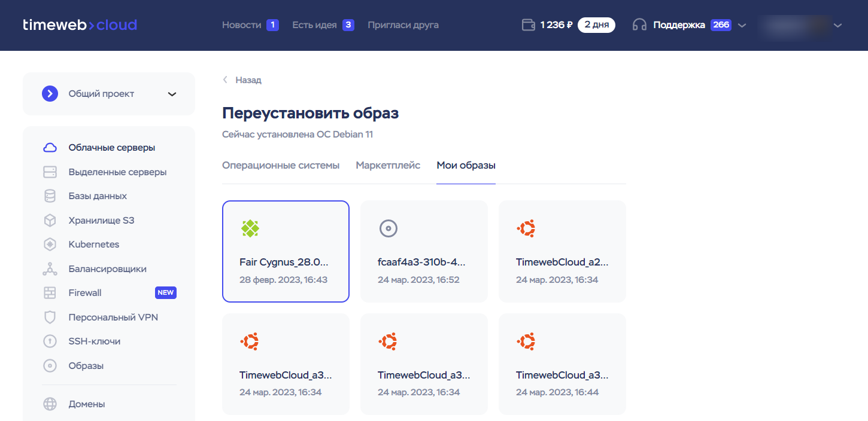Open Пригласи друга in the header
The width and height of the screenshot is (868, 421).
tap(403, 25)
